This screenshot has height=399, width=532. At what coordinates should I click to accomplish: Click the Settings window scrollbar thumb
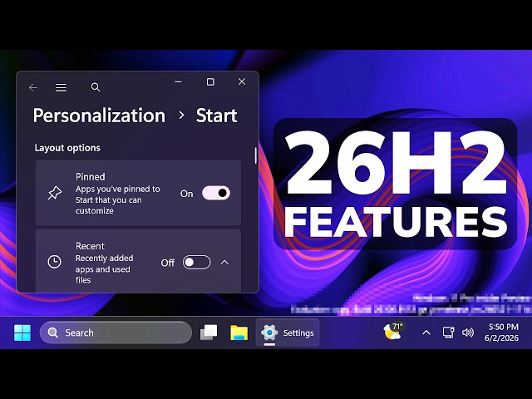pyautogui.click(x=255, y=155)
